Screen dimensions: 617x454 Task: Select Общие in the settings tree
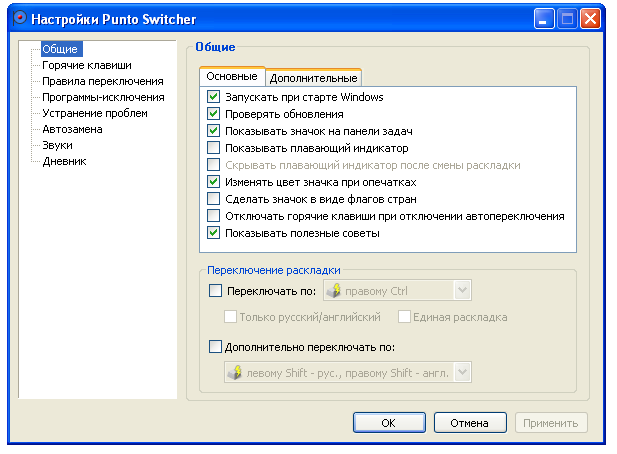60,49
